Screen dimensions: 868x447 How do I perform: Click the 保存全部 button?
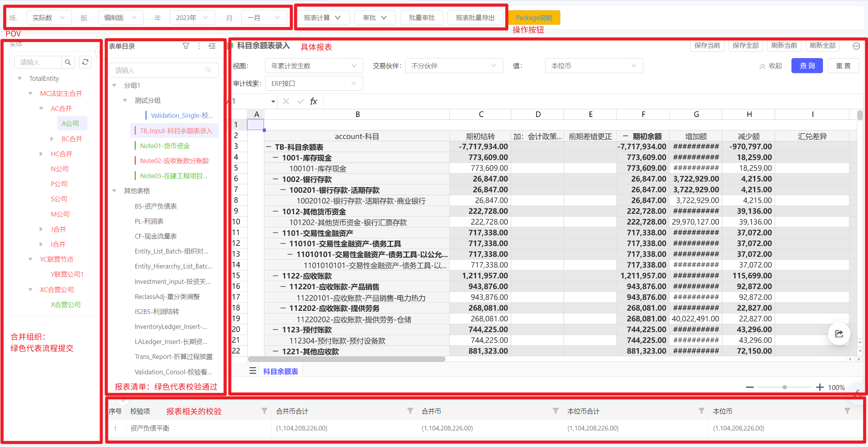(x=745, y=45)
